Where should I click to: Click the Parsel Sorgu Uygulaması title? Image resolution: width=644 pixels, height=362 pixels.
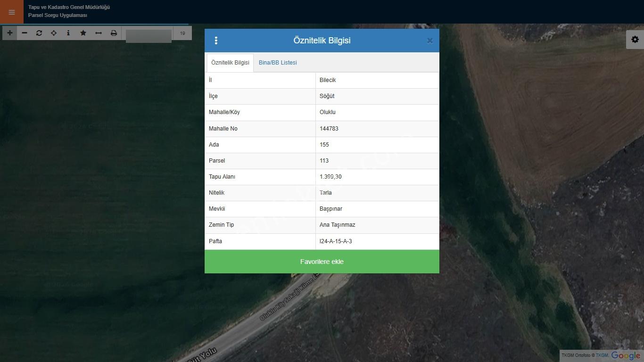(x=58, y=15)
